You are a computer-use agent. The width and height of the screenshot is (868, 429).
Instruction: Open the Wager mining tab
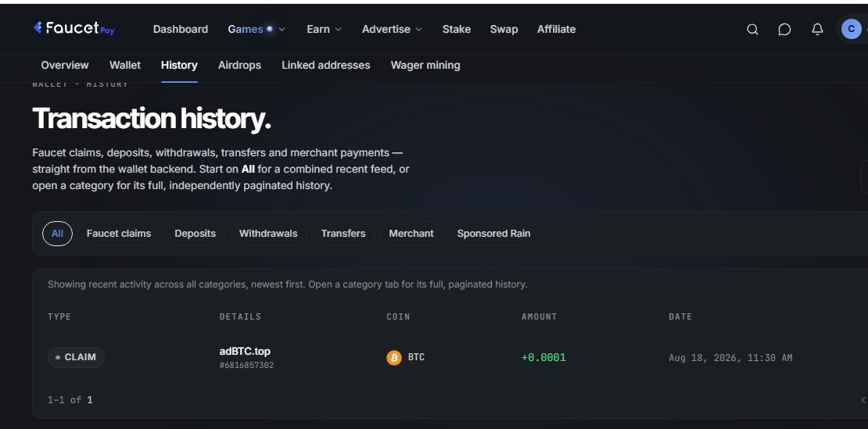425,65
